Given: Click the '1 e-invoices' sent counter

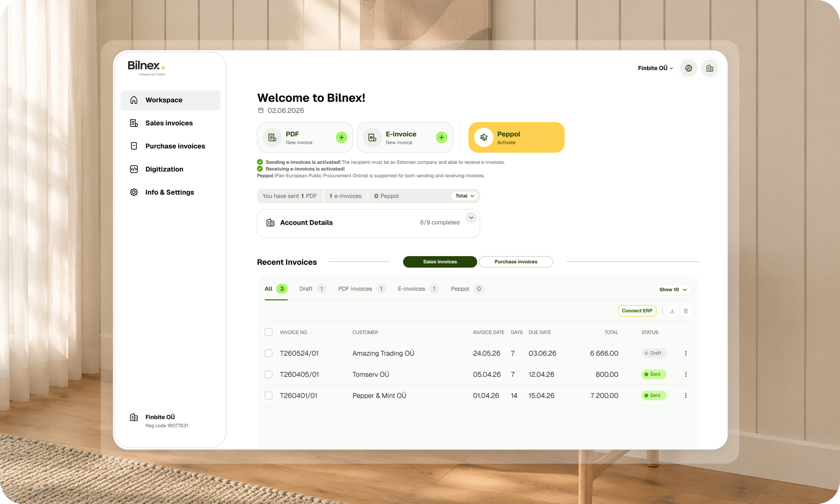Looking at the screenshot, I should tap(345, 196).
